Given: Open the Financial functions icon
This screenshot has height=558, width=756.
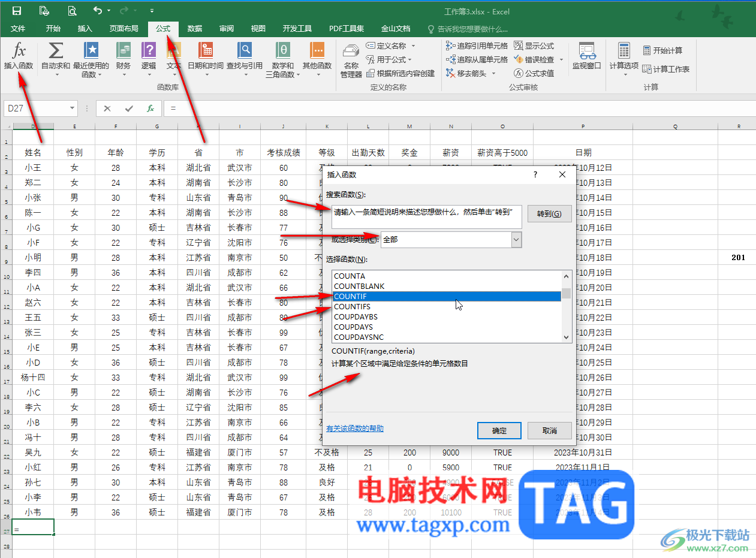Looking at the screenshot, I should click(124, 50).
